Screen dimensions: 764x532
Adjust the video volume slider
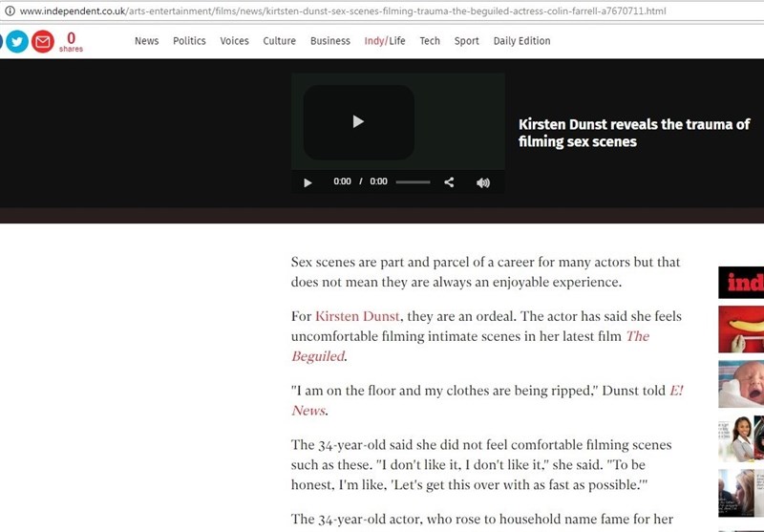tap(413, 182)
